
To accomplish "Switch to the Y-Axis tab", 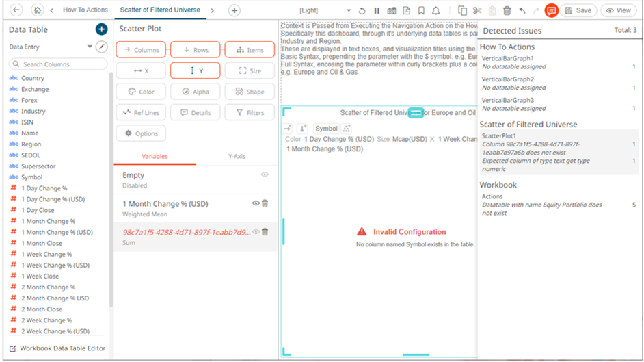I will point(236,157).
